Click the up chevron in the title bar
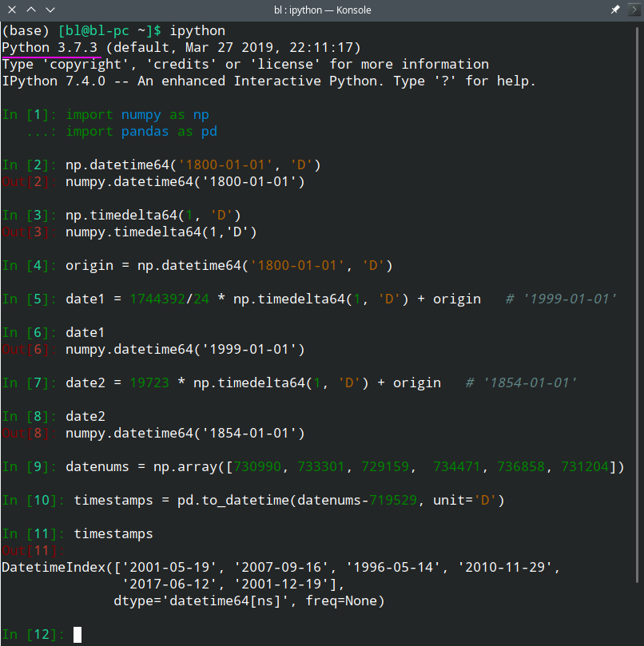This screenshot has height=646, width=644. [31, 10]
